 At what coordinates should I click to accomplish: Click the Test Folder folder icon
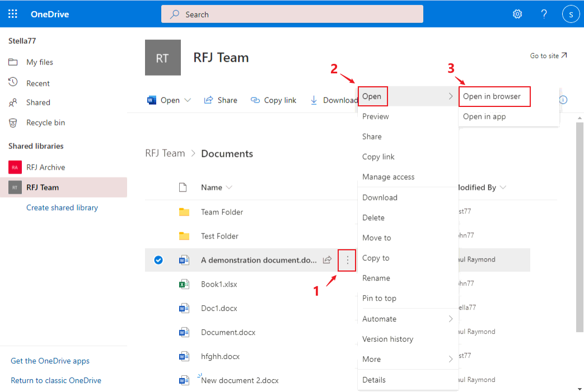[x=184, y=236]
